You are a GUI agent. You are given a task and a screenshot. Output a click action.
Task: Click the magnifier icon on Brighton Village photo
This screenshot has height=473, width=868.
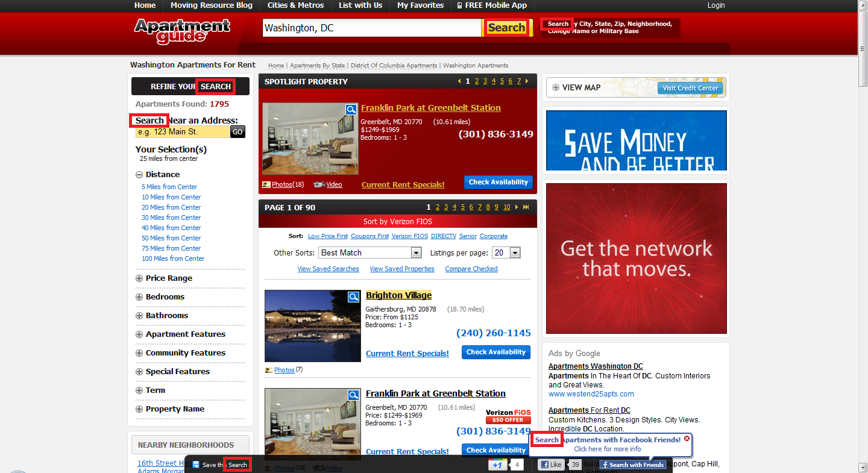[x=353, y=296]
